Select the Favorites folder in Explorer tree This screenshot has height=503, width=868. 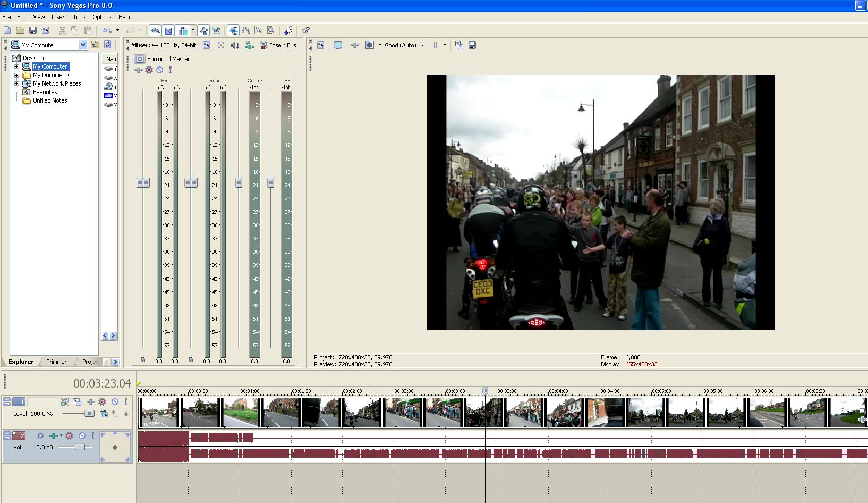(x=45, y=92)
